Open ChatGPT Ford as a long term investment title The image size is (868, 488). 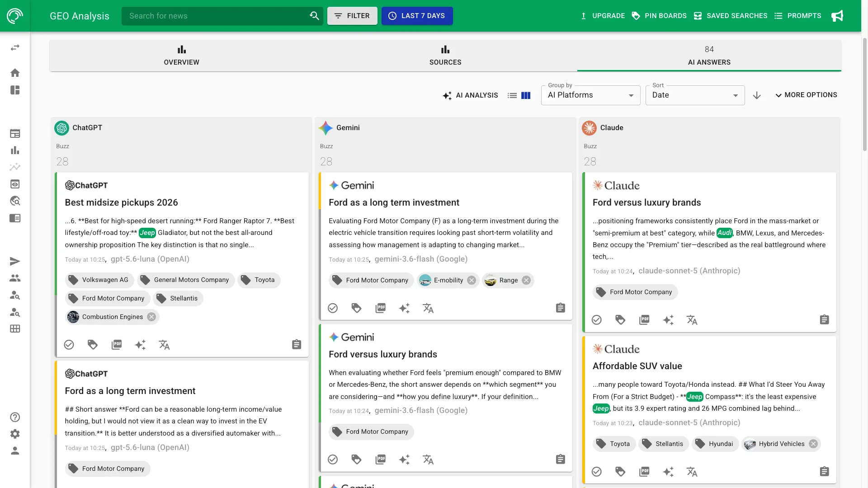click(130, 391)
